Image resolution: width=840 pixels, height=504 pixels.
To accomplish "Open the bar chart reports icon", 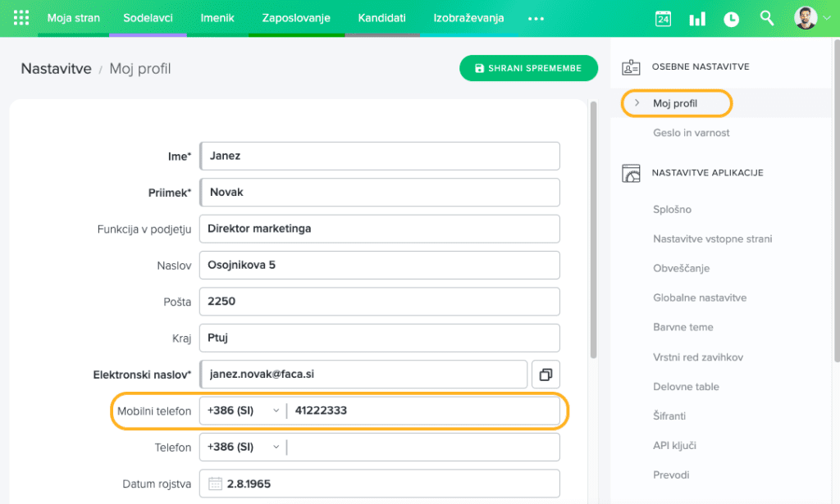I will click(x=697, y=19).
